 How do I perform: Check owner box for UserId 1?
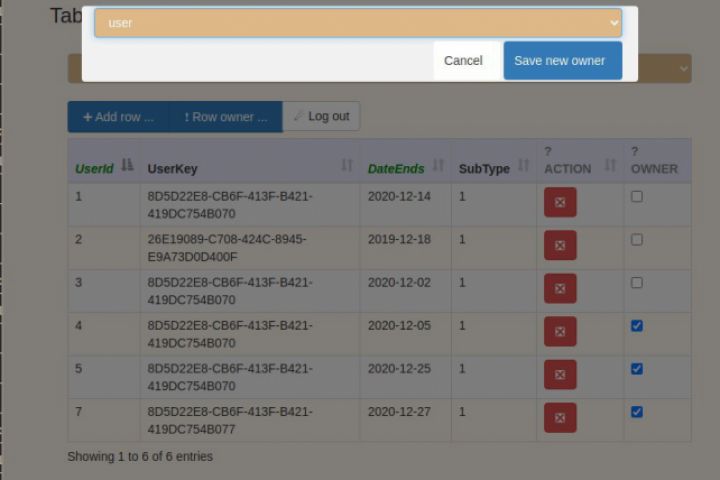click(x=636, y=197)
